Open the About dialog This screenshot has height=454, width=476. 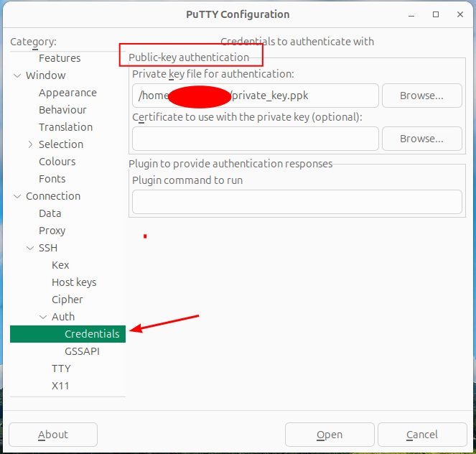coord(53,435)
